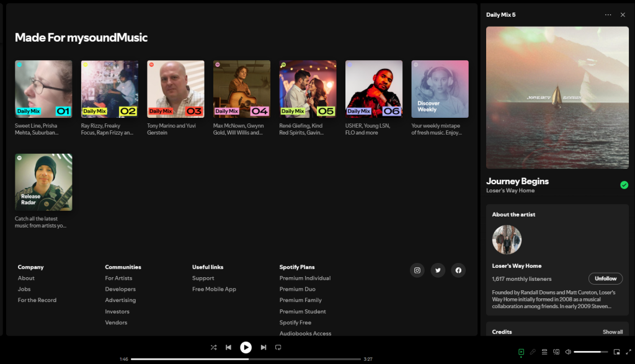Toggle repeat mode
Viewport: 635px width, 364px height.
278,347
